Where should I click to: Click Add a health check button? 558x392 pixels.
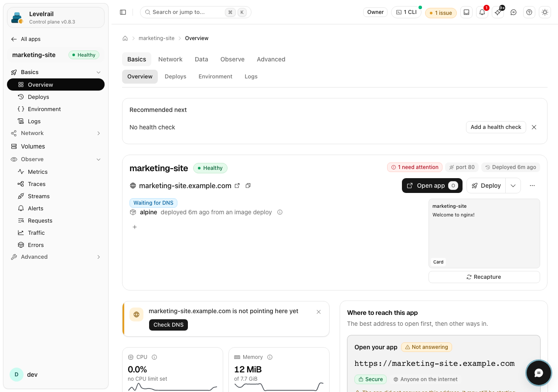coord(496,127)
